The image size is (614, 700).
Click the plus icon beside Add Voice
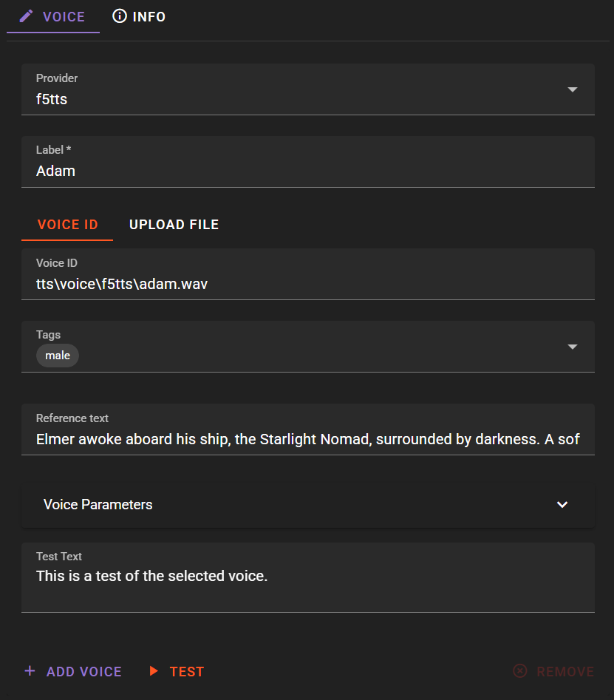click(30, 671)
